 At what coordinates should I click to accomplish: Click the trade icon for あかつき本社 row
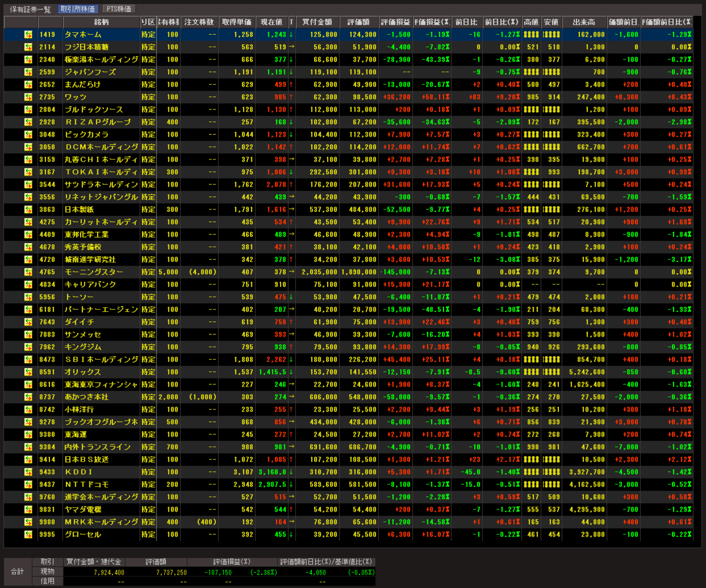pos(28,397)
